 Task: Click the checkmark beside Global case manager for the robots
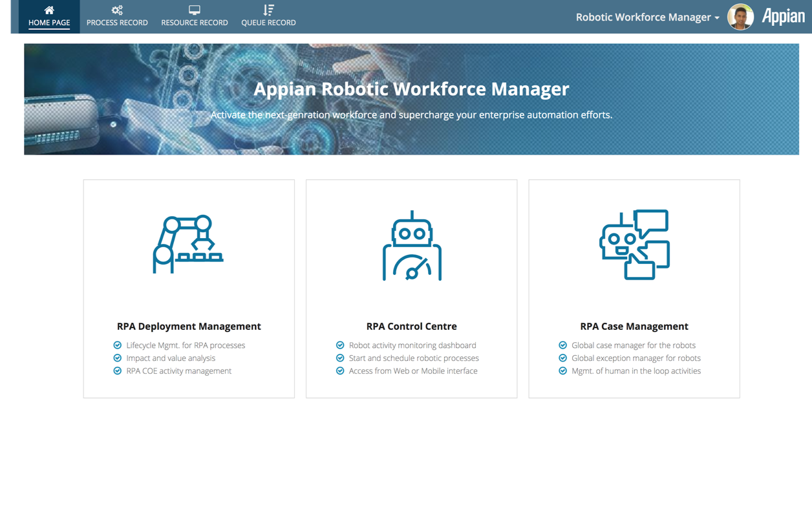tap(563, 345)
